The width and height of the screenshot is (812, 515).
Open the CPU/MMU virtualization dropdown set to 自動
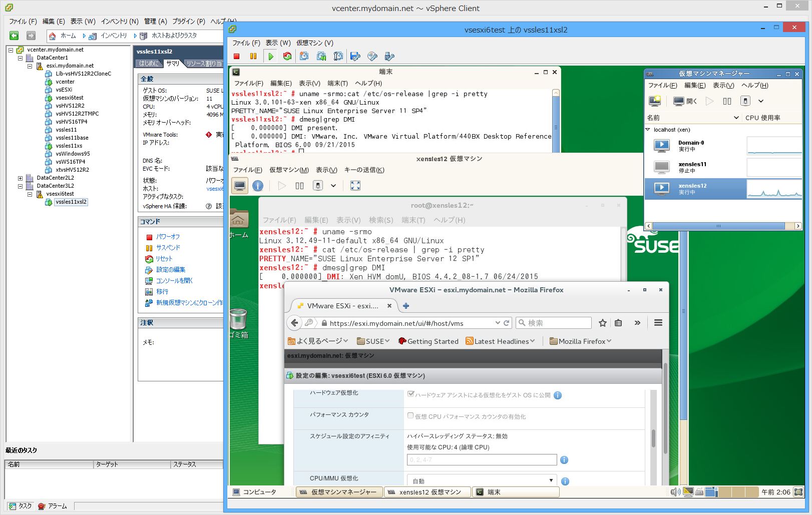[x=482, y=480]
